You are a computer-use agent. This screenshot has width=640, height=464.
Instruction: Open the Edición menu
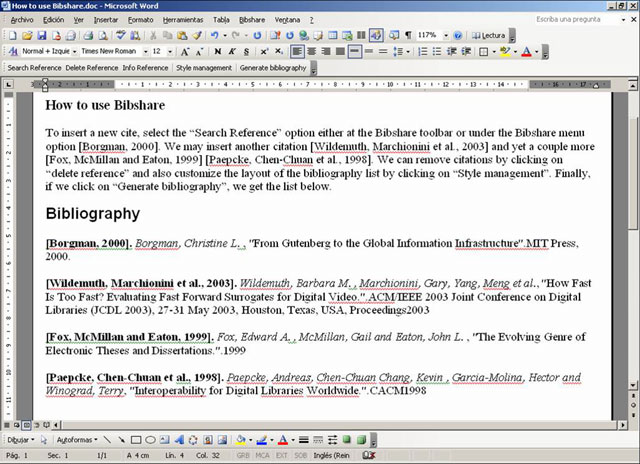pyautogui.click(x=53, y=20)
